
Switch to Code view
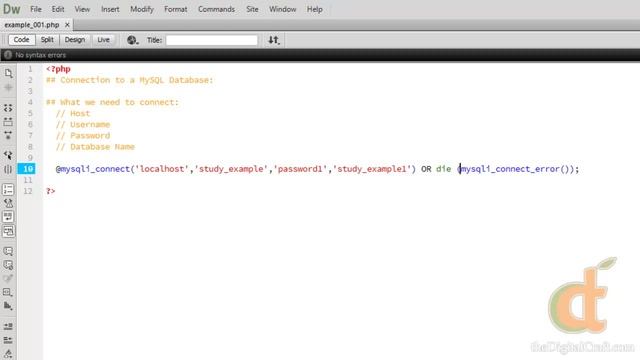tap(21, 40)
